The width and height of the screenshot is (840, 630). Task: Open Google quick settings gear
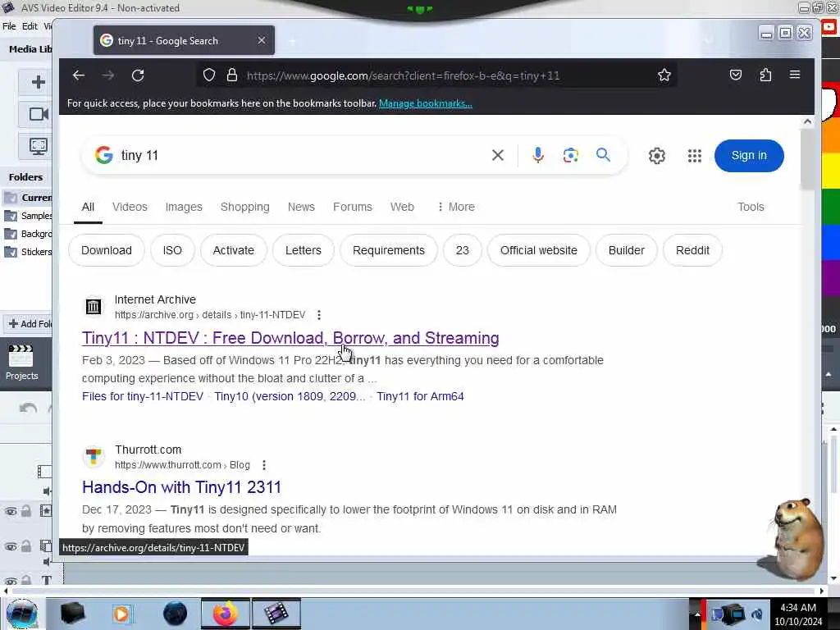(657, 156)
